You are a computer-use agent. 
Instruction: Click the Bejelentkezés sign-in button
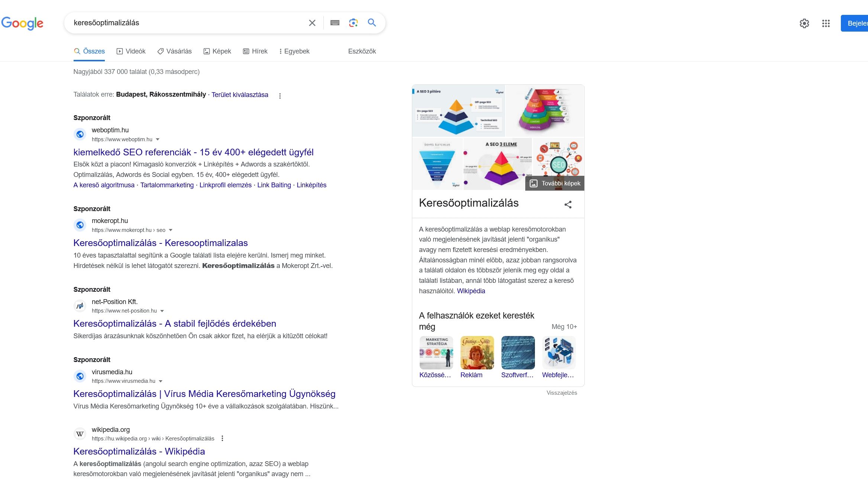tap(855, 23)
